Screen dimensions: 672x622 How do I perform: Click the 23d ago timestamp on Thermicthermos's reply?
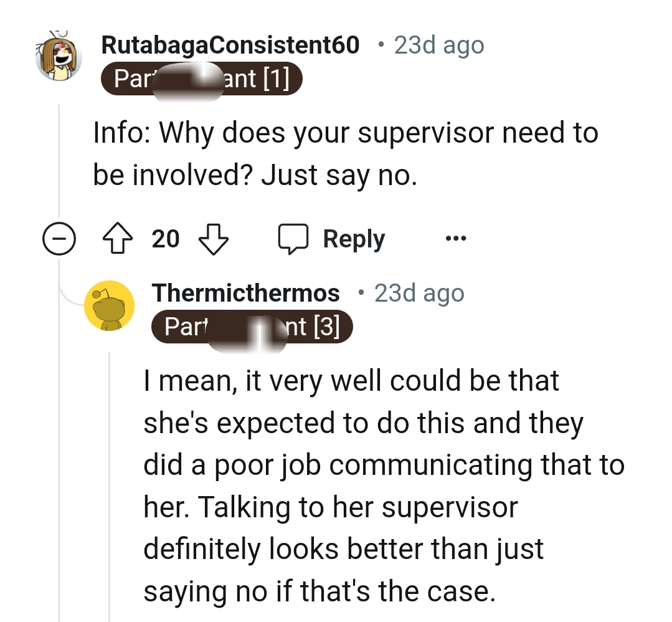pyautogui.click(x=419, y=292)
